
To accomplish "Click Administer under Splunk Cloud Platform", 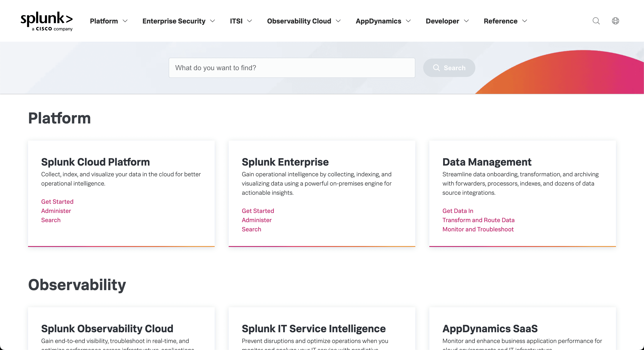I will 56,211.
